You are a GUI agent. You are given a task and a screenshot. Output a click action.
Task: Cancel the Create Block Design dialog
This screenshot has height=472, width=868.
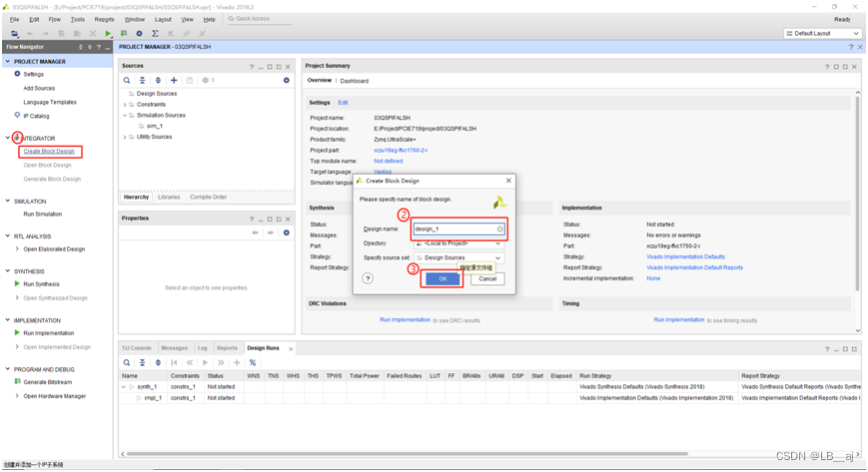pyautogui.click(x=487, y=278)
